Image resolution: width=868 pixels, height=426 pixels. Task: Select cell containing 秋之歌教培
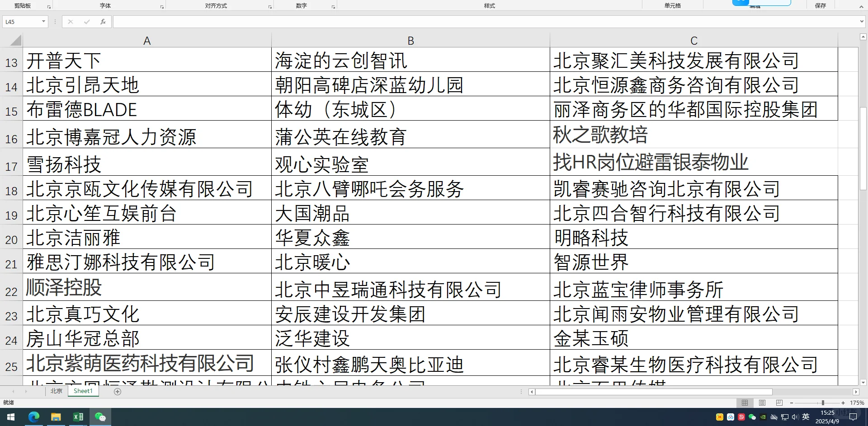point(694,135)
